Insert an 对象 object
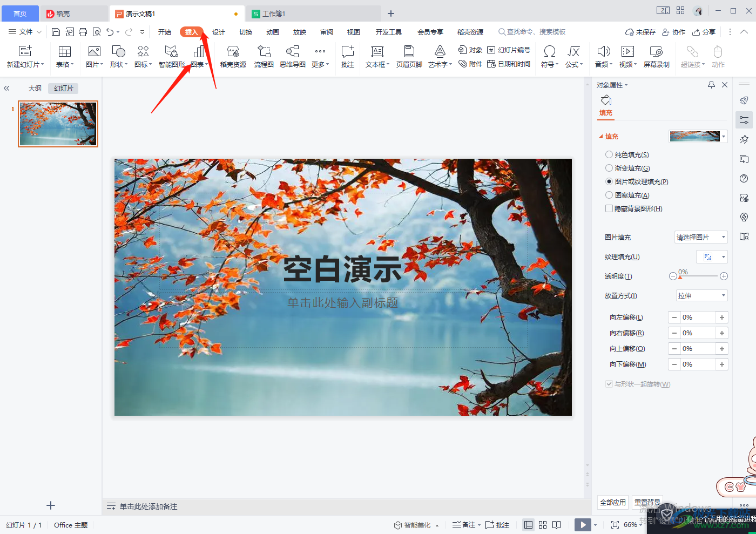This screenshot has height=534, width=756. pyautogui.click(x=470, y=50)
